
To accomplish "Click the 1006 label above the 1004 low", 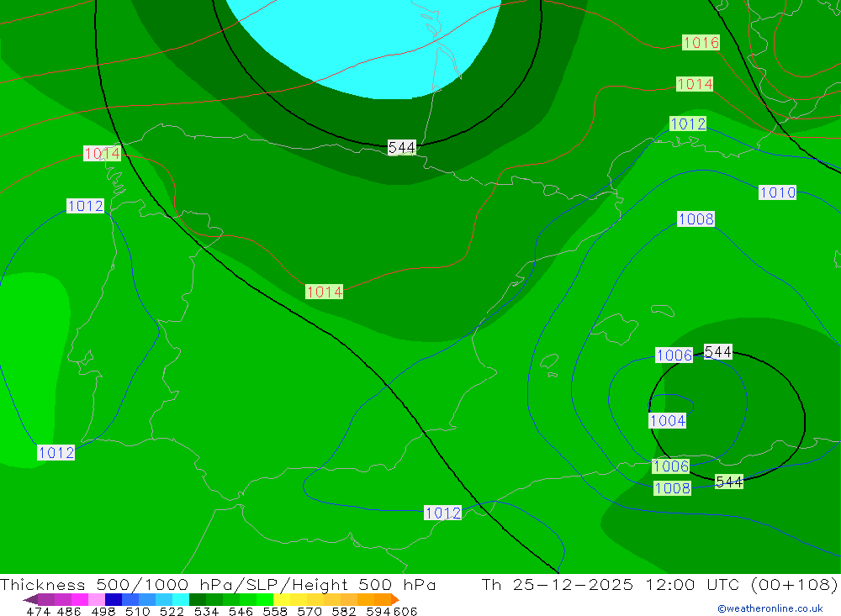I will [x=674, y=355].
